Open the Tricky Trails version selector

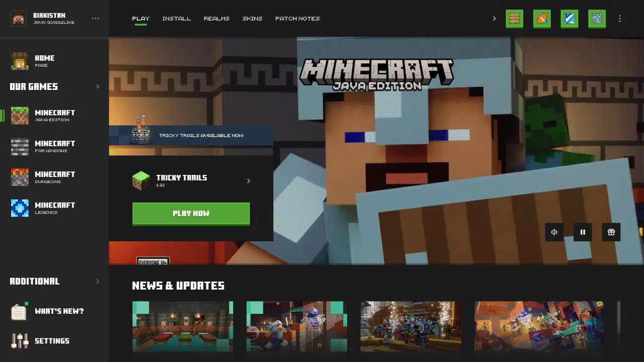(191, 180)
